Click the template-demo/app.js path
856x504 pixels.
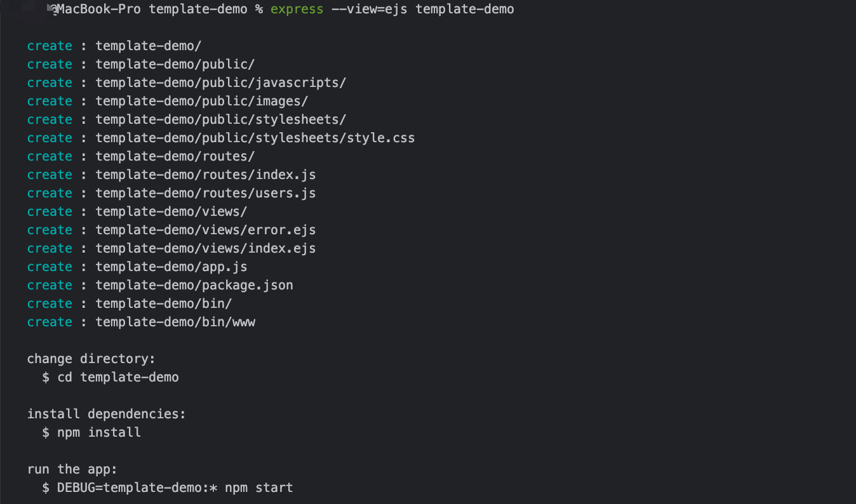tap(171, 267)
